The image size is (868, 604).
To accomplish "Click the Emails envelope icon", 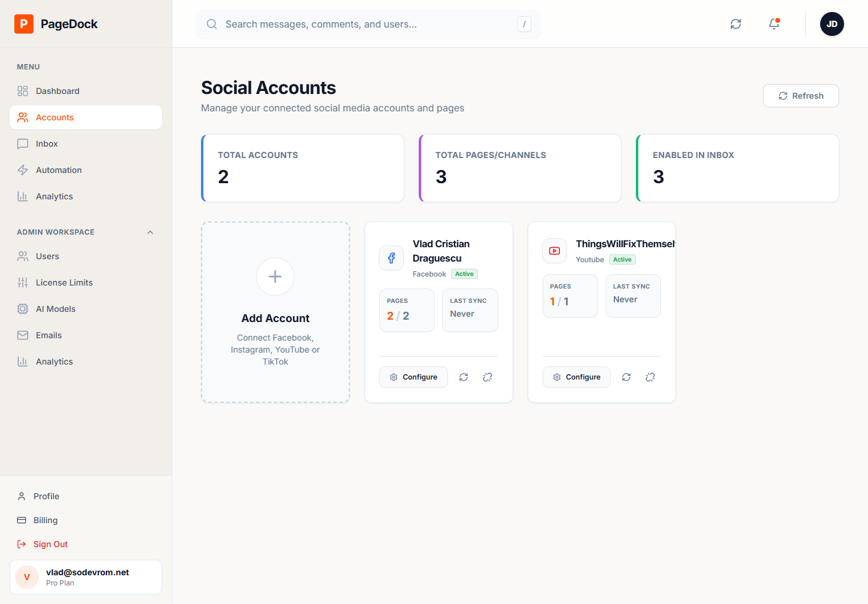I will [x=23, y=335].
